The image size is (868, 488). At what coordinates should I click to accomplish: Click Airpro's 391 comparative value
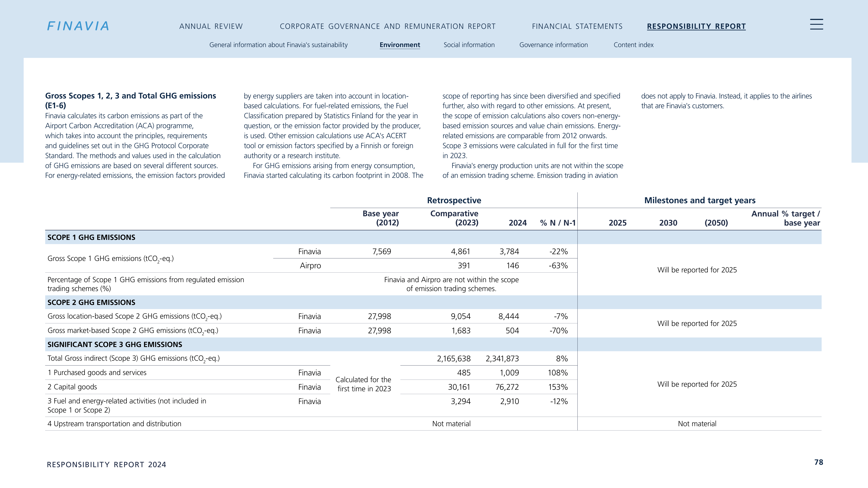[x=464, y=265]
